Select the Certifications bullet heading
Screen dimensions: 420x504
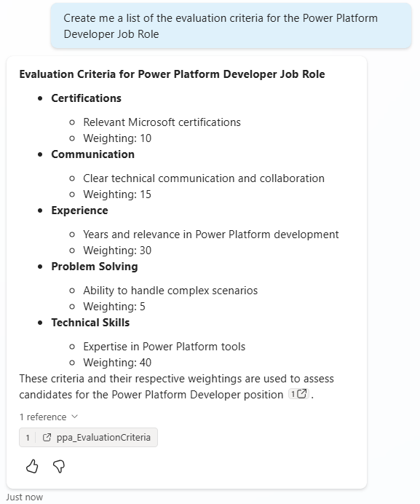point(86,98)
